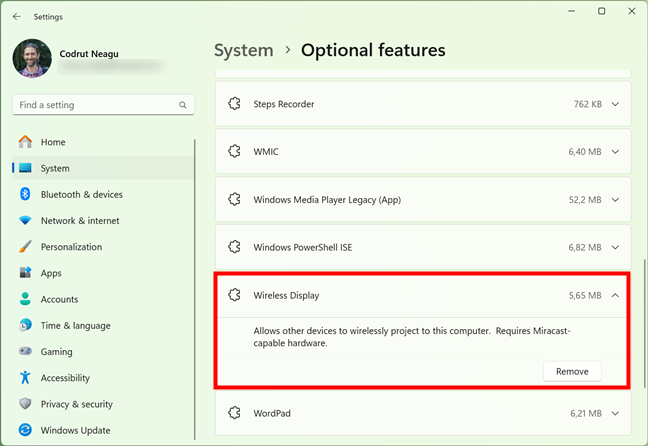Click the Apps icon in sidebar
648x446 pixels.
pos(25,272)
